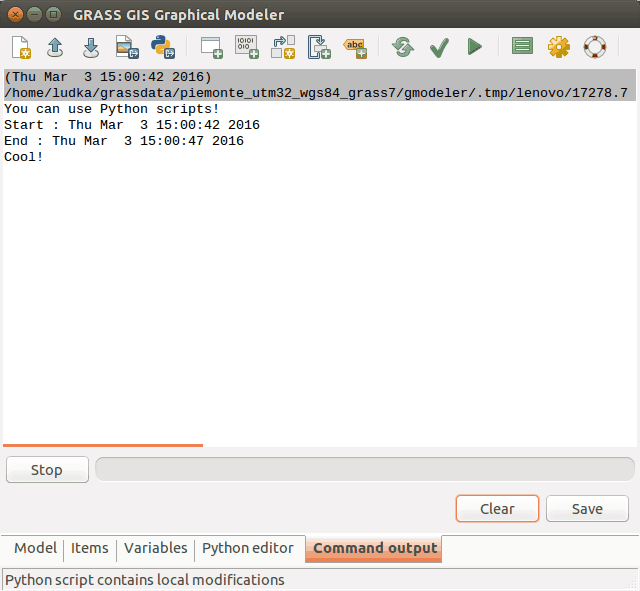Export model to Python script icon
This screenshot has height=591, width=640.
162,47
